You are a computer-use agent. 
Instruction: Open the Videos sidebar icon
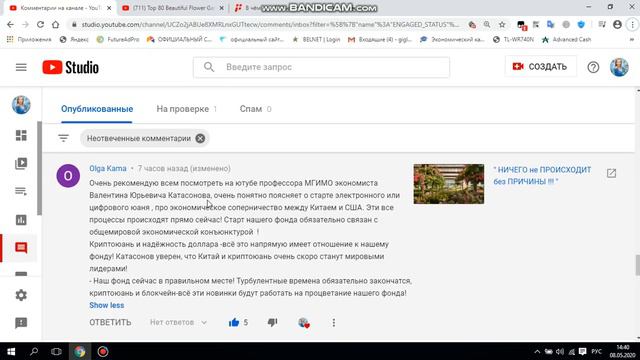pos(21,163)
